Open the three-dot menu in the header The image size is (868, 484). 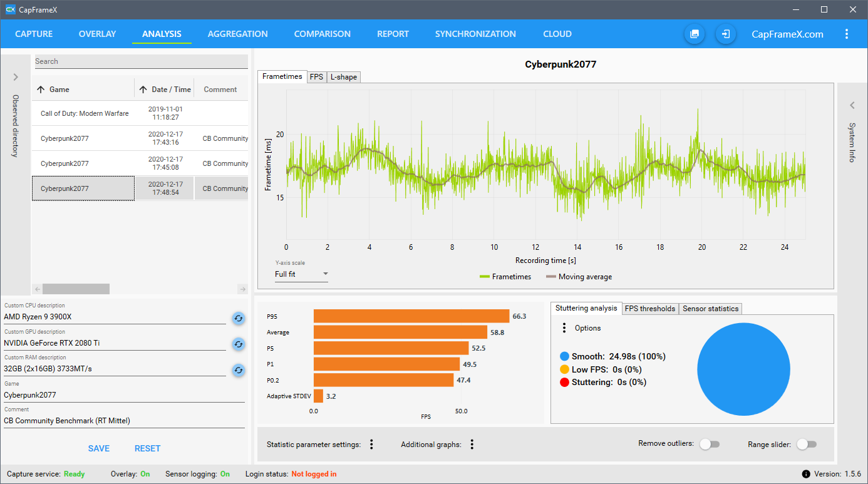pos(847,34)
